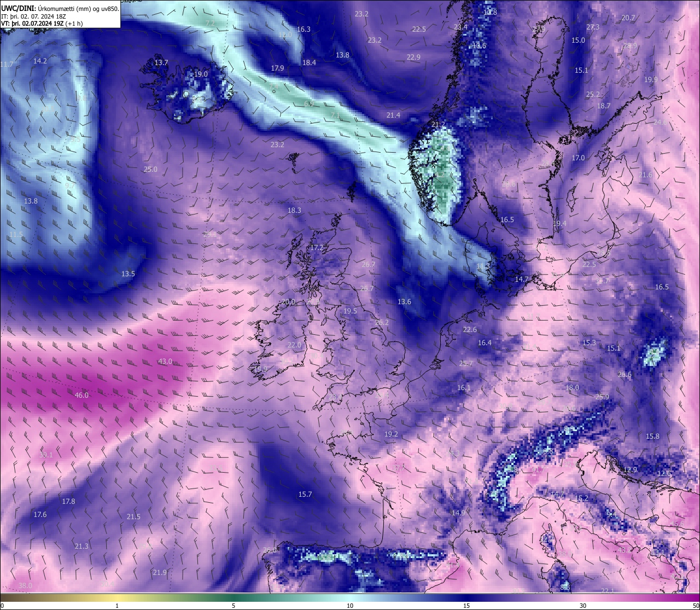Click the 17.9 value east of Iceland
Viewport: 700px width, 610px height.
pos(277,68)
